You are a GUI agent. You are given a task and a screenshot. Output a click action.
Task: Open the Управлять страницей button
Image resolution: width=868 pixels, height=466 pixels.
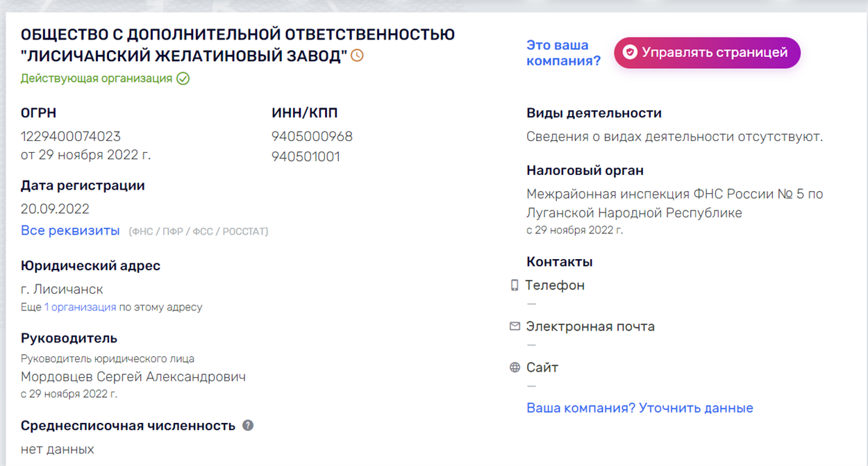pos(707,53)
